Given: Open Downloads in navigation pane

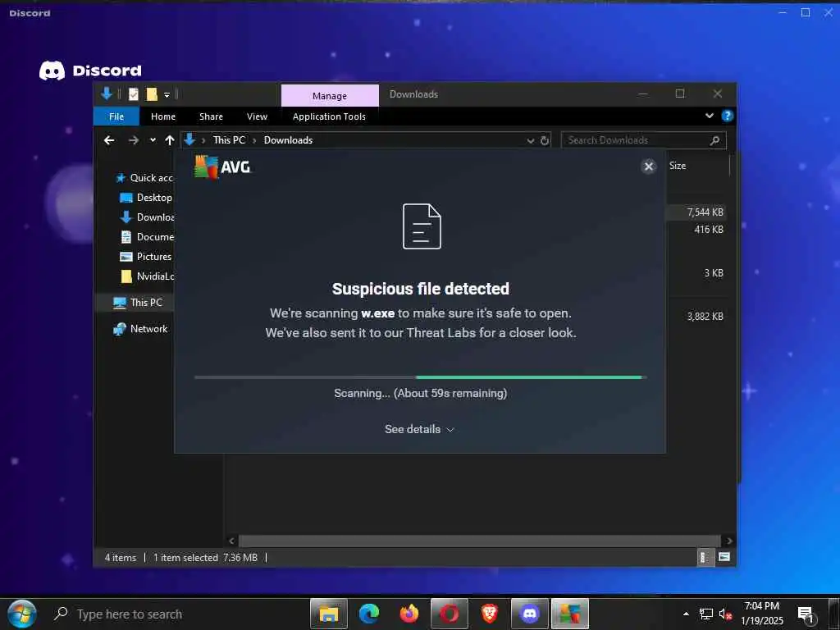Looking at the screenshot, I should (x=148, y=217).
